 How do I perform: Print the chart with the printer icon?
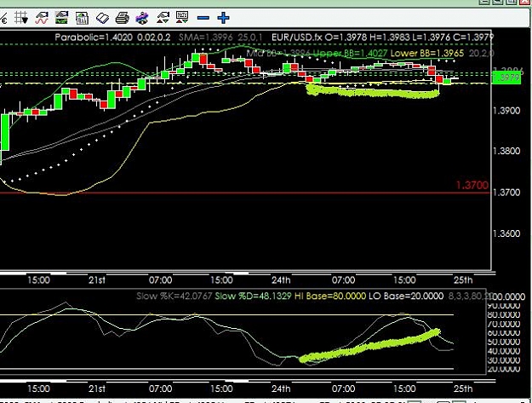pos(122,18)
